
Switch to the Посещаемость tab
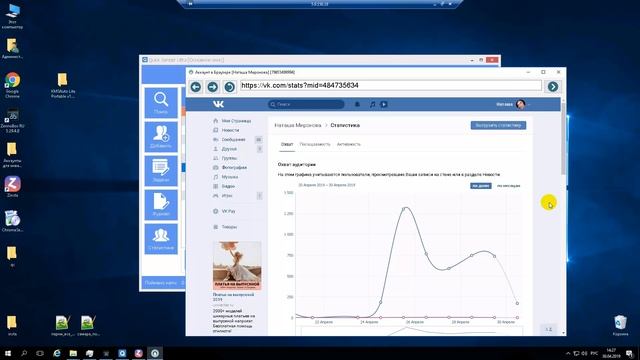pos(315,144)
